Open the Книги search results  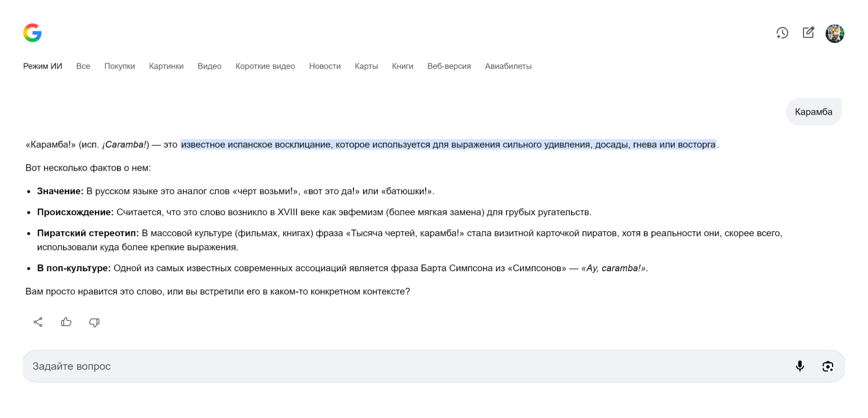tap(403, 66)
